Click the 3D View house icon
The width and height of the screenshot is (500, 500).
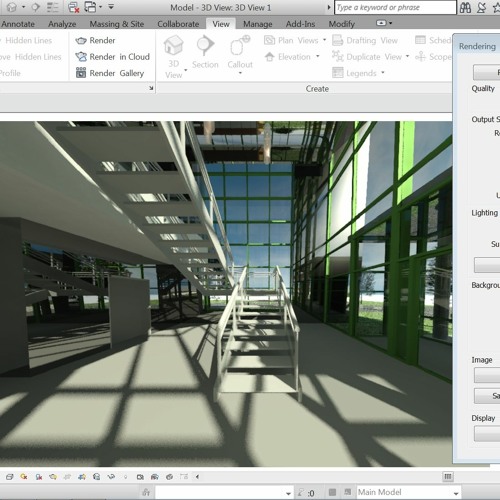coord(173,45)
